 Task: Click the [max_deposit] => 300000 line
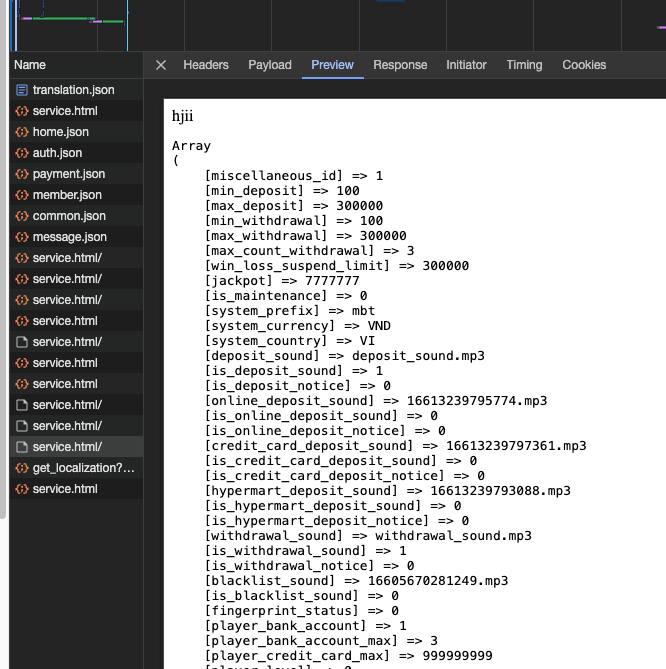pos(294,206)
